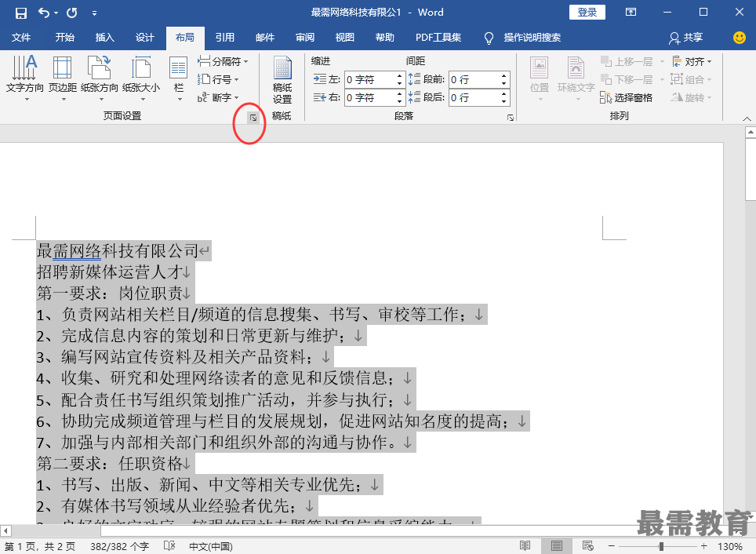Screen dimensions: 756x554
Task: Click the zoom slider handle
Action: (x=662, y=546)
